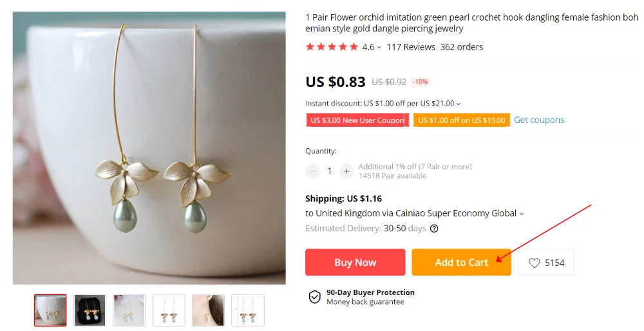This screenshot has width=644, height=331.
Task: Select the first white cup thumbnail
Action: click(50, 310)
